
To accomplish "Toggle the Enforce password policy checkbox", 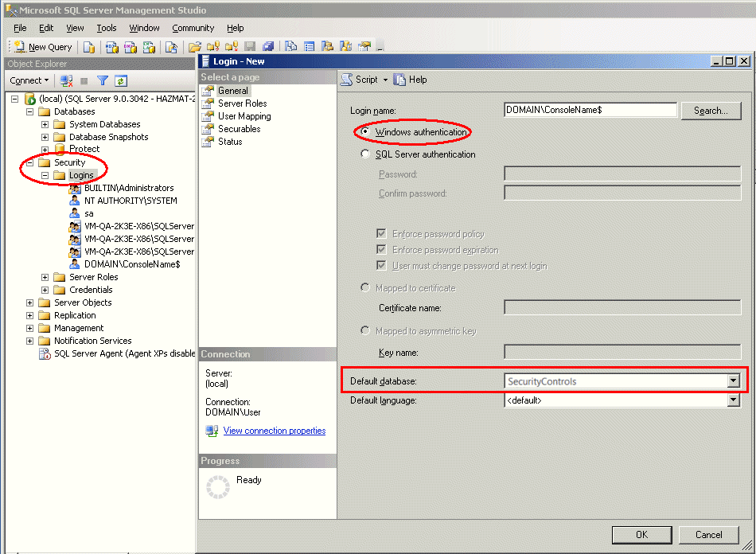I will (381, 234).
